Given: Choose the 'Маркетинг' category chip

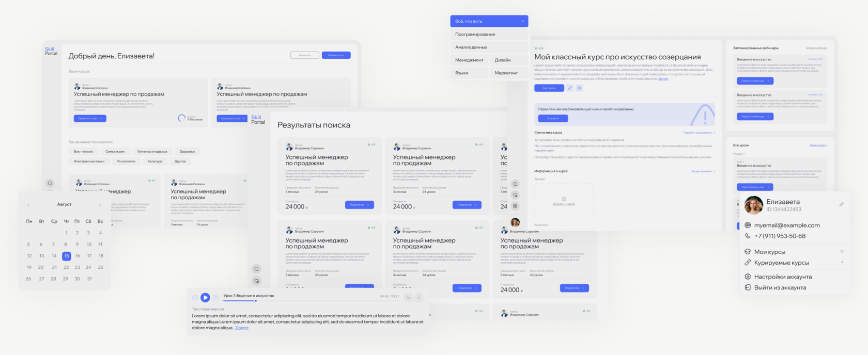Looking at the screenshot, I should pyautogui.click(x=509, y=73).
